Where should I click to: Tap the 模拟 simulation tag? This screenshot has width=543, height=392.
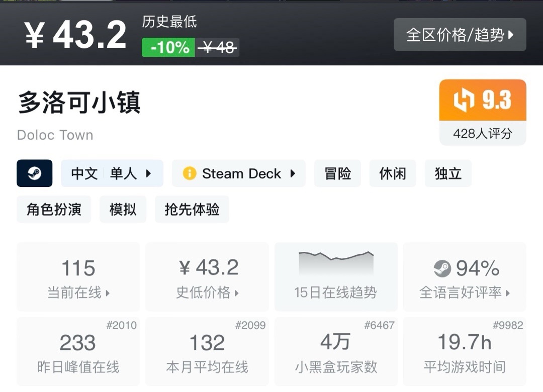coord(123,209)
